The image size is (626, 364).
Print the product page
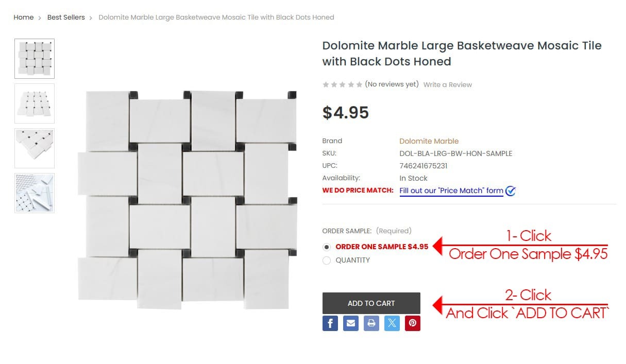tap(371, 323)
